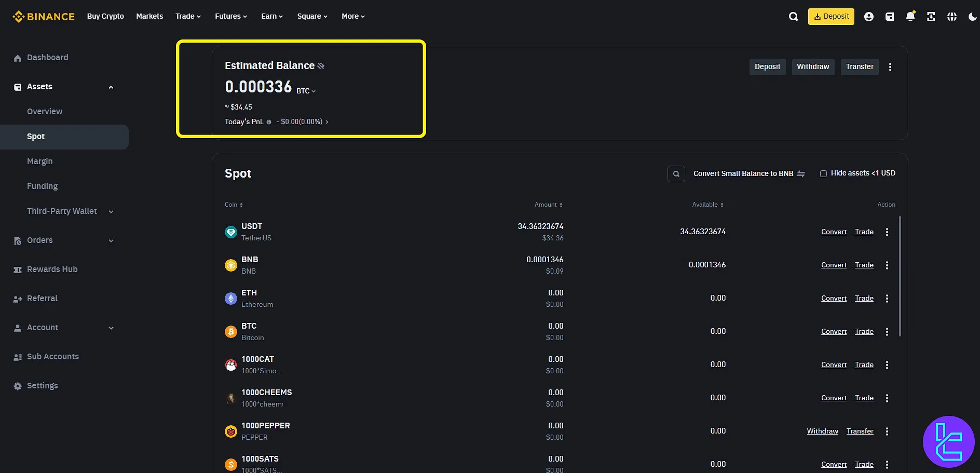Expand Third-Party Wallet in sidebar

click(111, 211)
